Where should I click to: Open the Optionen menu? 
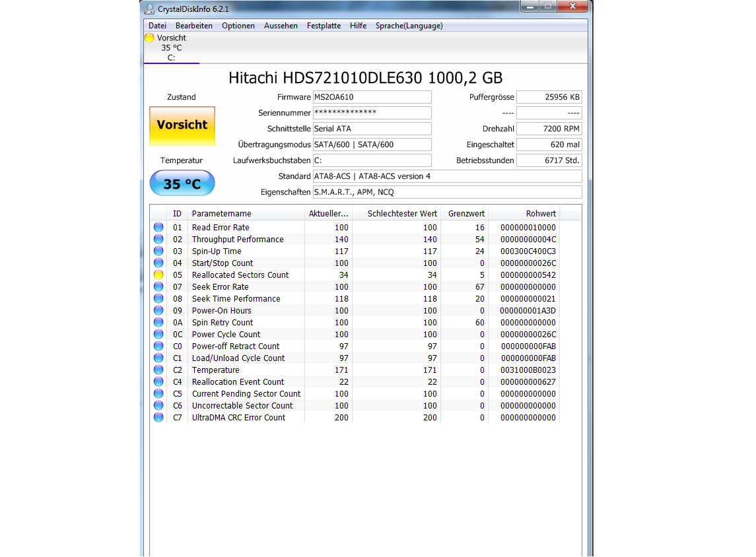tap(238, 26)
